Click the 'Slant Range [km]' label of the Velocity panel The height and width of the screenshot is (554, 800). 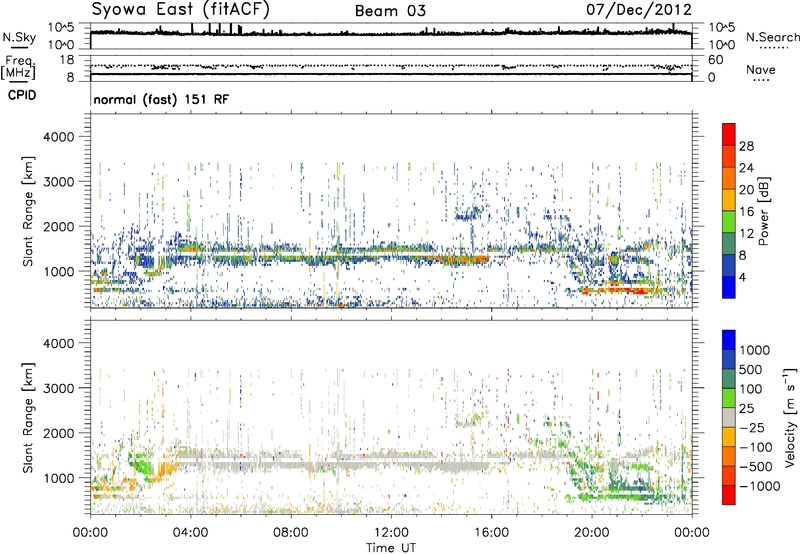point(29,418)
